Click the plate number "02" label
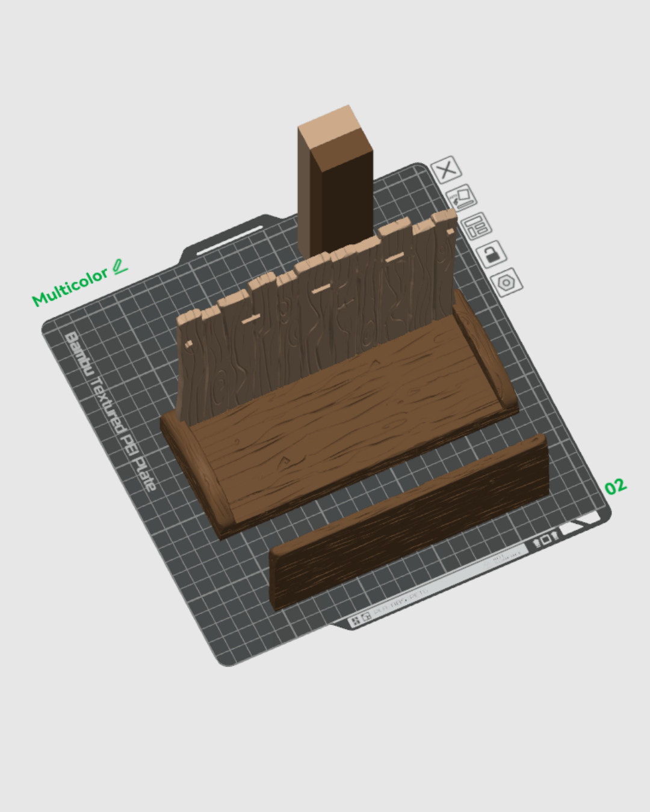The height and width of the screenshot is (812, 650). click(x=616, y=487)
